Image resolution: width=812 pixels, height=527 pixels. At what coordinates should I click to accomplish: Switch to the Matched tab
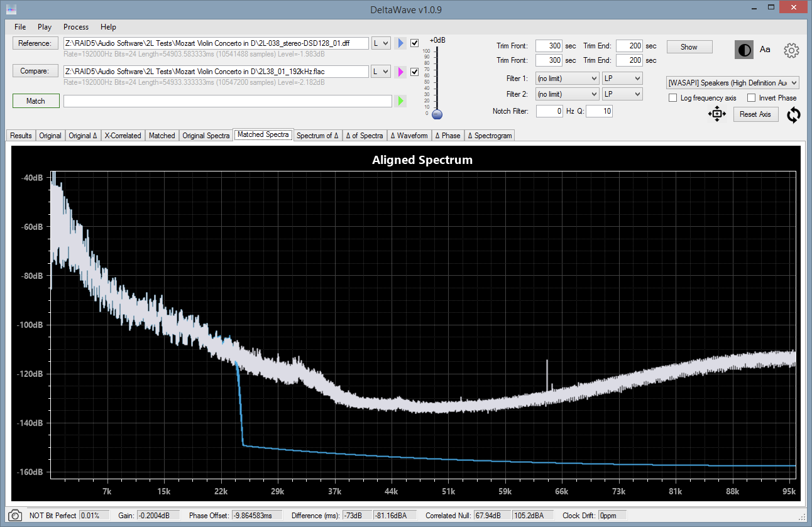click(x=162, y=136)
